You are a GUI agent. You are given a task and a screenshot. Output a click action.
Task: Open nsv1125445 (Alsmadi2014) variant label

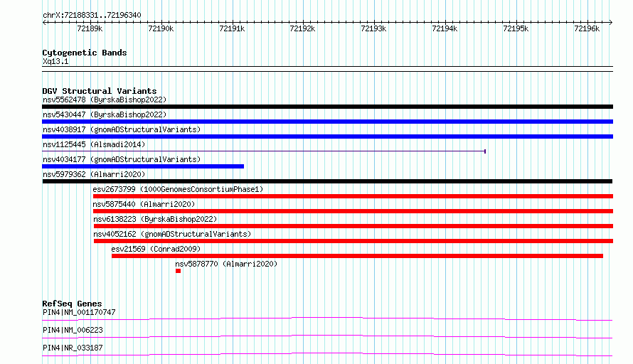94,144
